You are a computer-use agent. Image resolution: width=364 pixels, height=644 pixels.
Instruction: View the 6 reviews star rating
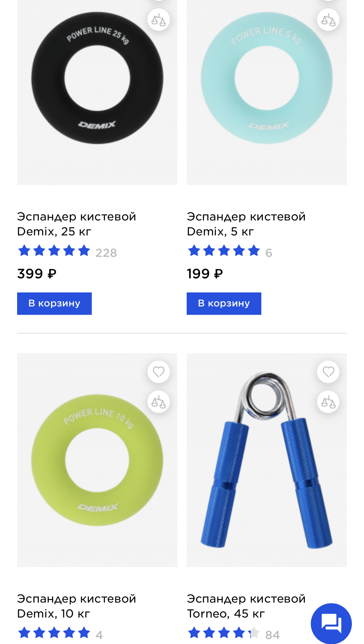pos(230,251)
